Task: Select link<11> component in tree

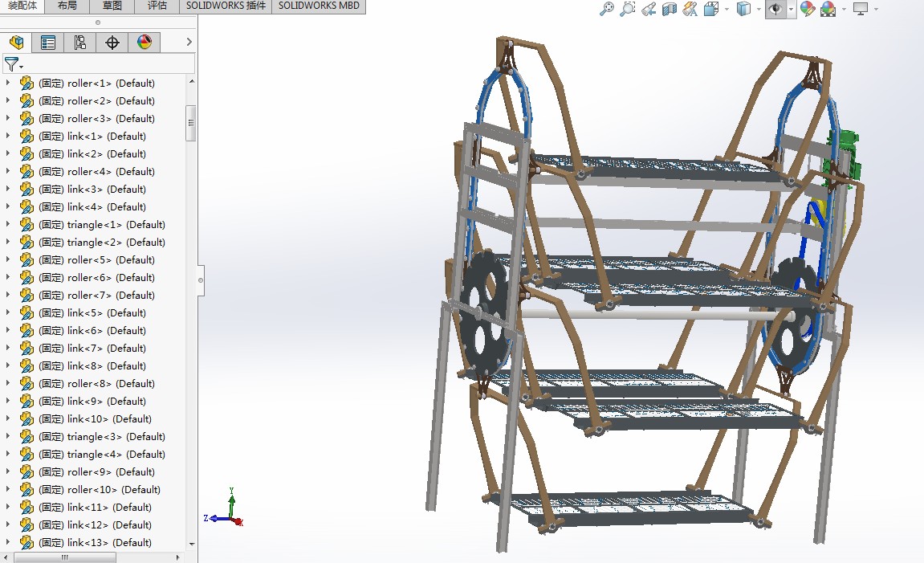Action: tap(95, 507)
